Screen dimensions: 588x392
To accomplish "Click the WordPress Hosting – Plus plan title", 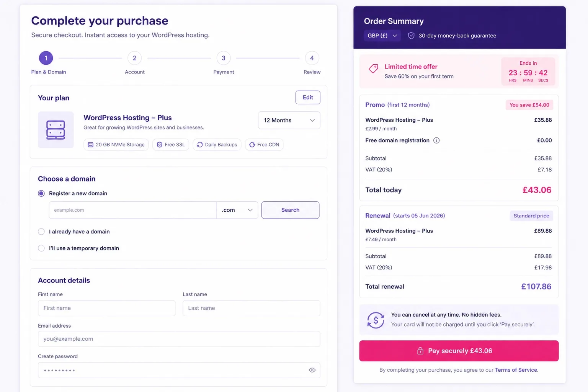I will pyautogui.click(x=127, y=118).
